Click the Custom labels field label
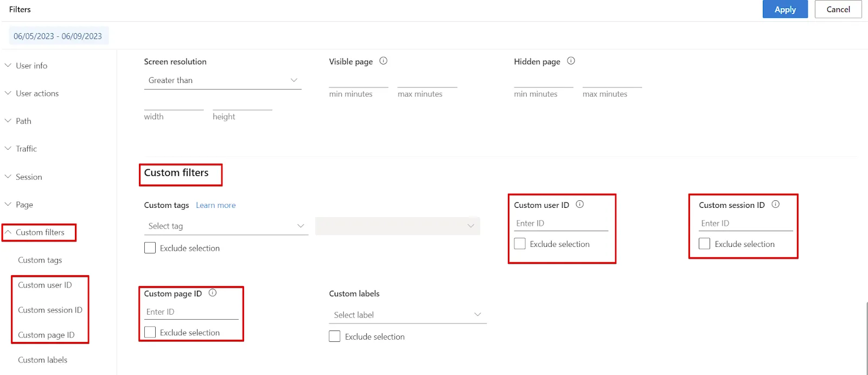Viewport: 868px width, 375px height. coord(354,294)
